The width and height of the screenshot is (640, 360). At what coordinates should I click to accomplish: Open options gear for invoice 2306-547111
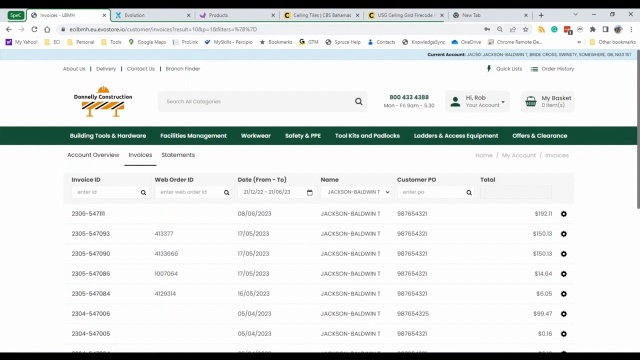point(564,214)
